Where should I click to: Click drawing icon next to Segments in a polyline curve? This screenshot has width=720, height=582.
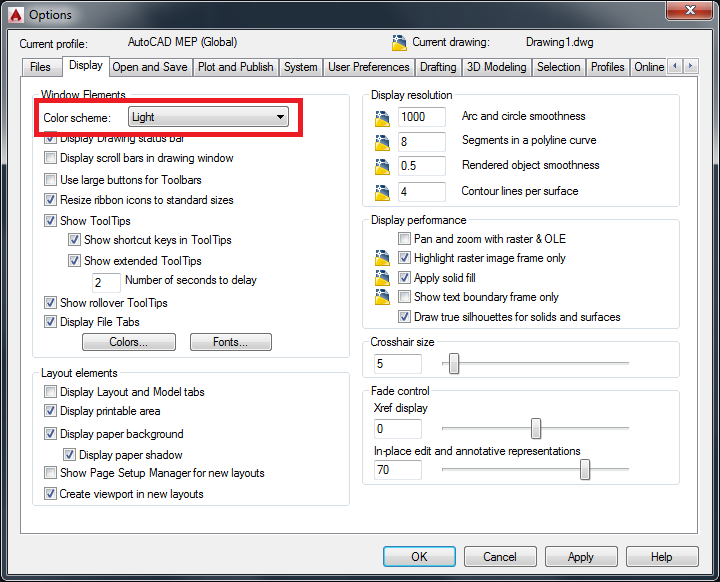[382, 142]
